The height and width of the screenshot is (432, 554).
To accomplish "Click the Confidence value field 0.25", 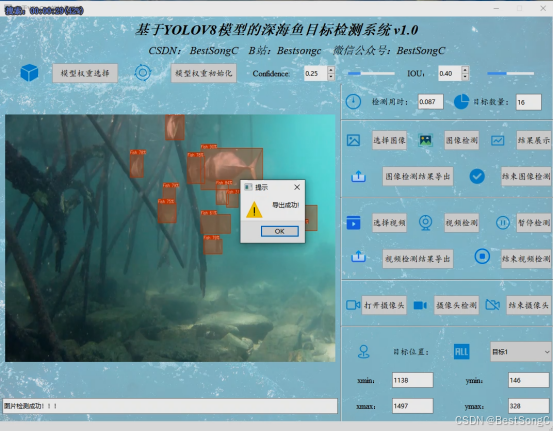I will (316, 73).
